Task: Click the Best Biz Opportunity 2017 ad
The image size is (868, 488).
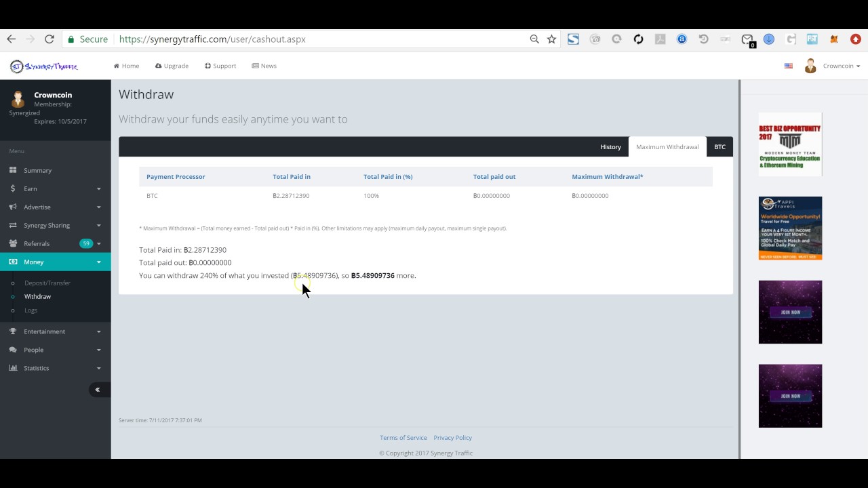Action: point(790,144)
